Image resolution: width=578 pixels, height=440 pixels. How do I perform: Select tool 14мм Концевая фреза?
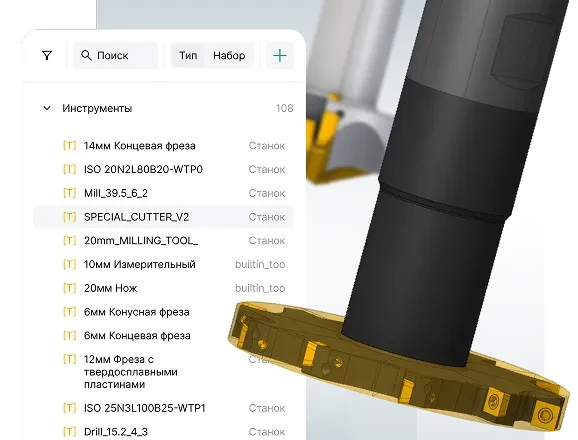pyautogui.click(x=140, y=146)
